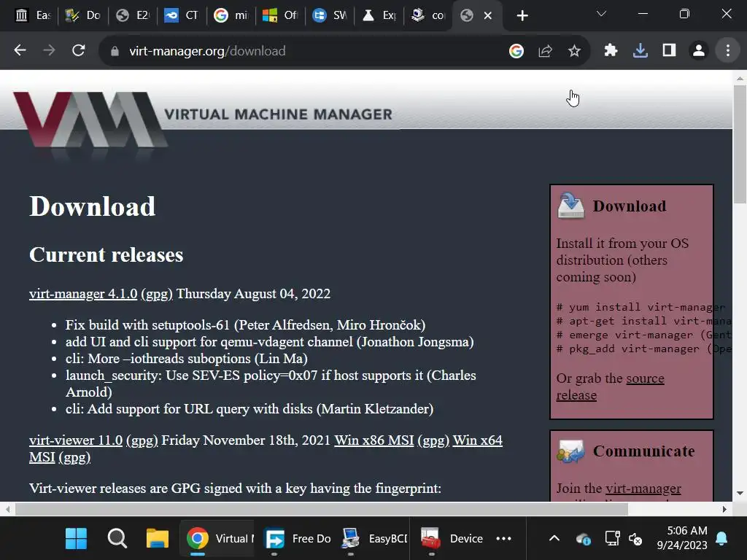Open gpg signature for Win x86 MSI

coord(433,440)
